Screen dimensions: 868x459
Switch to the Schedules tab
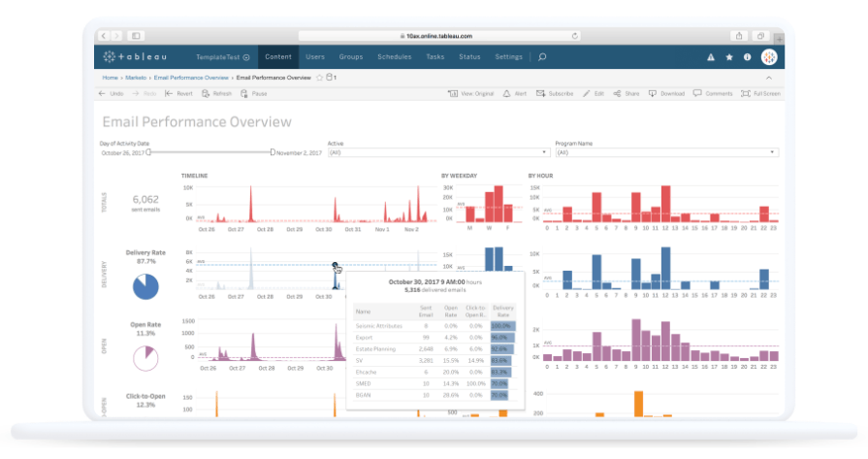[x=394, y=57]
